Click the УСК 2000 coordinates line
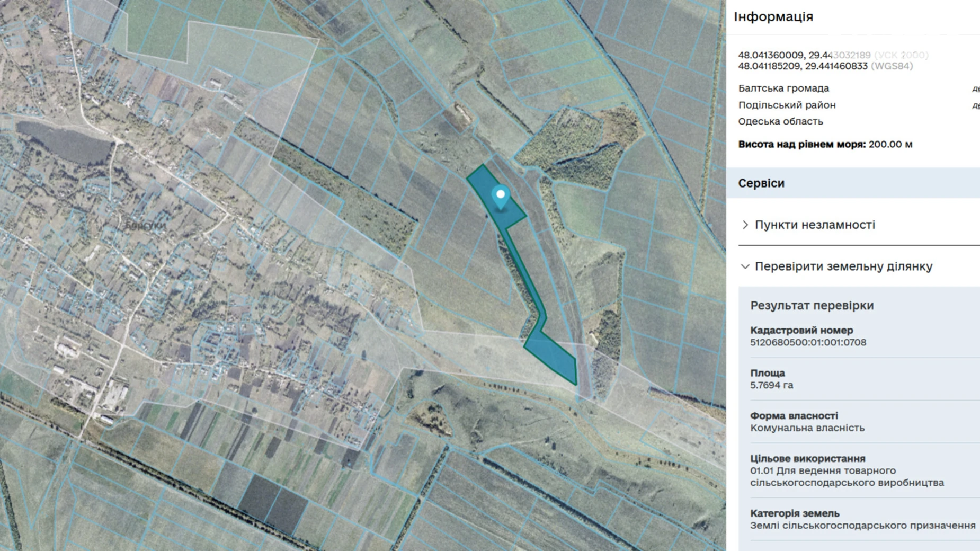This screenshot has height=551, width=980. click(x=833, y=55)
